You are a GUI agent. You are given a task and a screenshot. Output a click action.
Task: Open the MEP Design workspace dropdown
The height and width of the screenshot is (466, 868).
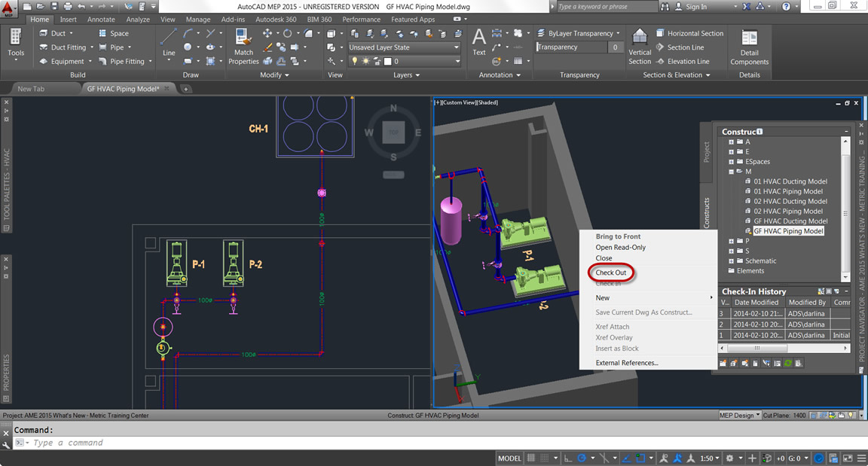(739, 415)
